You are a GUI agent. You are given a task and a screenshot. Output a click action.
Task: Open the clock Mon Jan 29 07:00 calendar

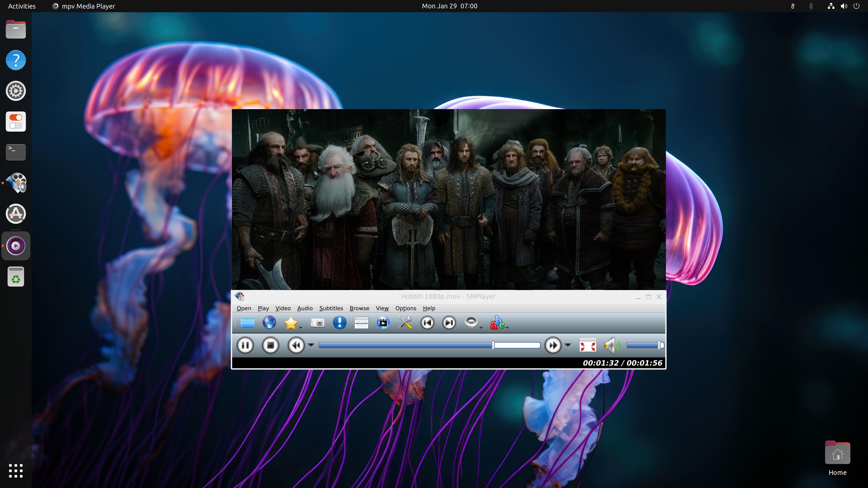click(450, 6)
